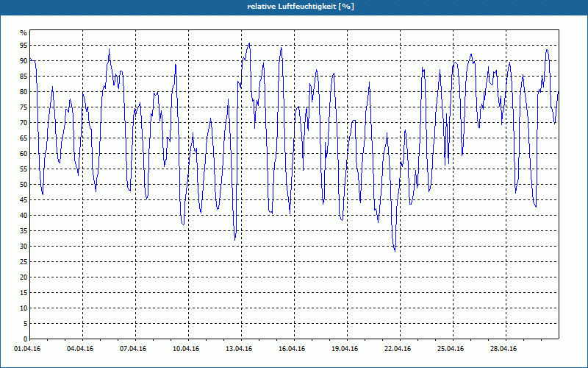
Task: Select the 13.04.16 date label
Action: coord(239,349)
